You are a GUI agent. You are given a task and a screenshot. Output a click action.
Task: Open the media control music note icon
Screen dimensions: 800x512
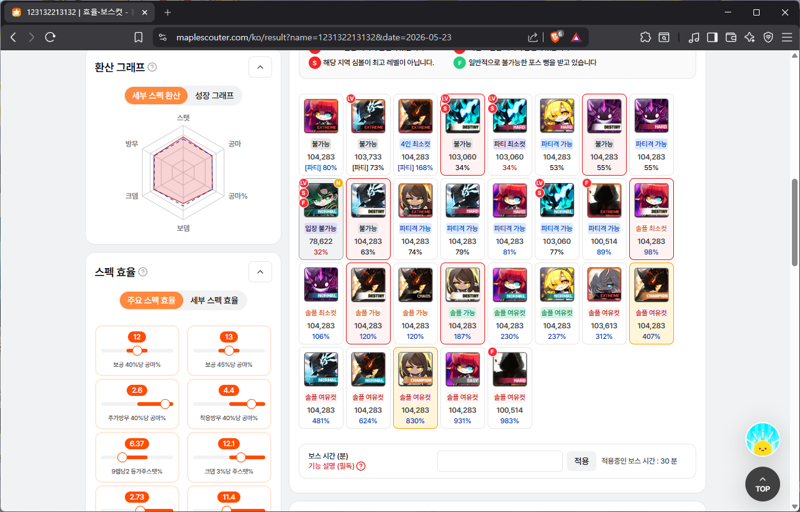coord(694,37)
